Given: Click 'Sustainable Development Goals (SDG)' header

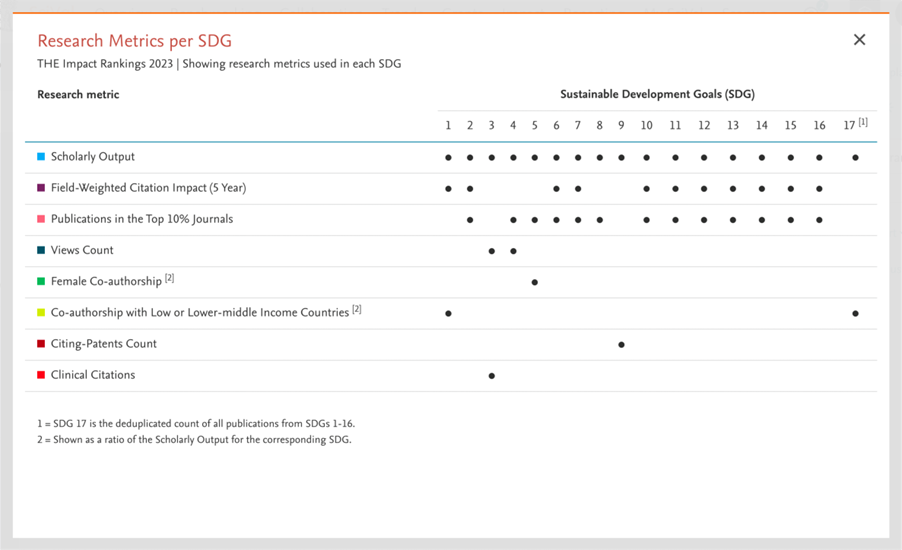Looking at the screenshot, I should point(658,94).
